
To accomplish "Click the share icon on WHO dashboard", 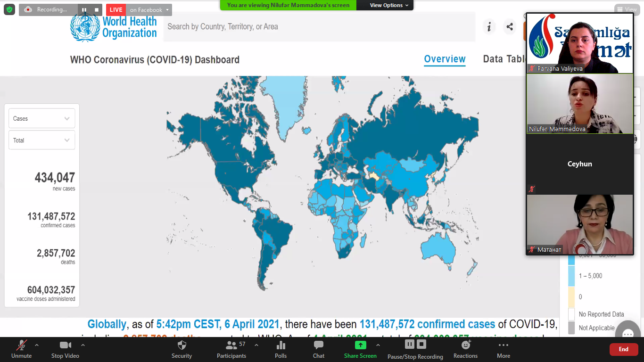I will pos(509,27).
